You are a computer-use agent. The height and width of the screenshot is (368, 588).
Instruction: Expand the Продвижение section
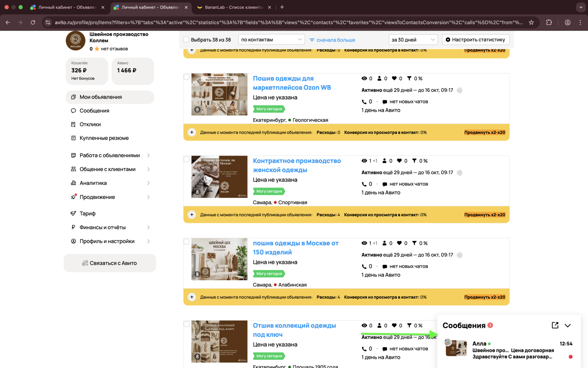click(110, 197)
